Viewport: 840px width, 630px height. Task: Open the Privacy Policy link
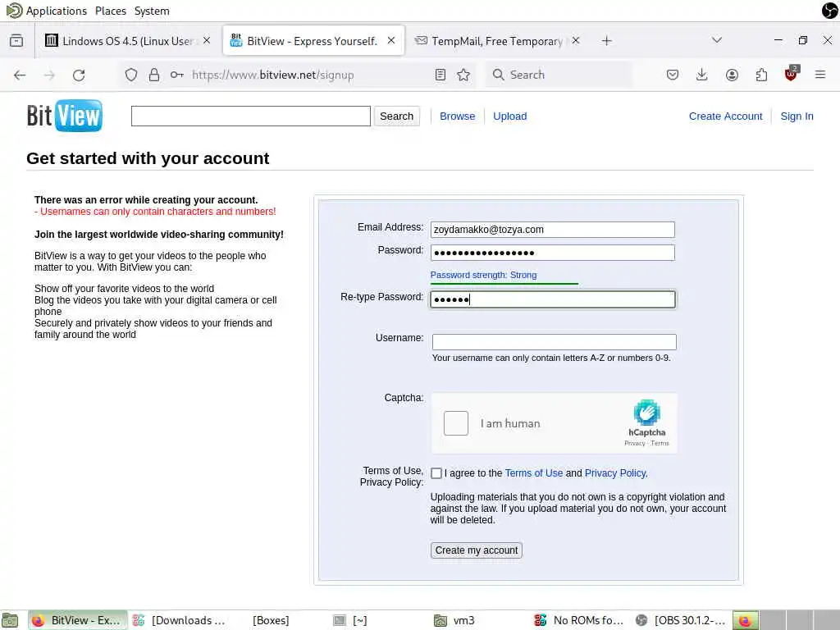615,473
